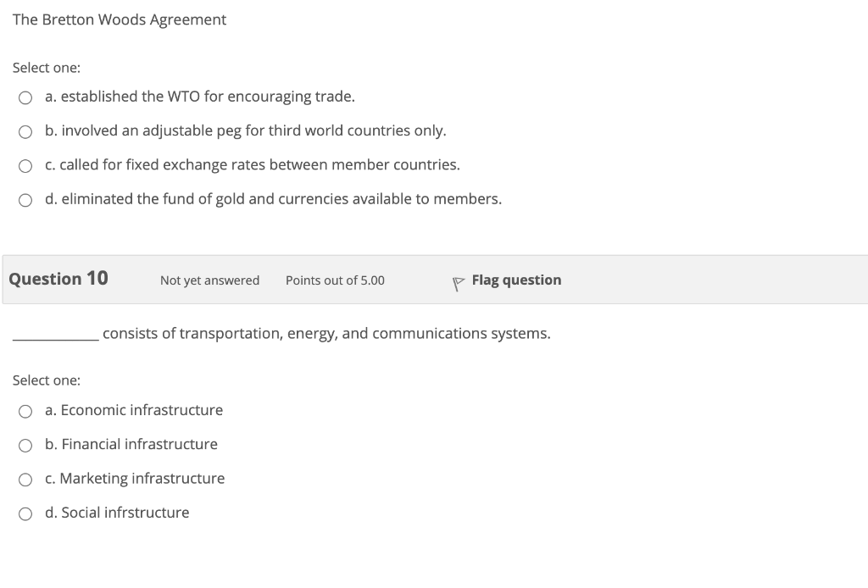
Task: Choose the Financial infrastructure answer
Action: (25, 445)
